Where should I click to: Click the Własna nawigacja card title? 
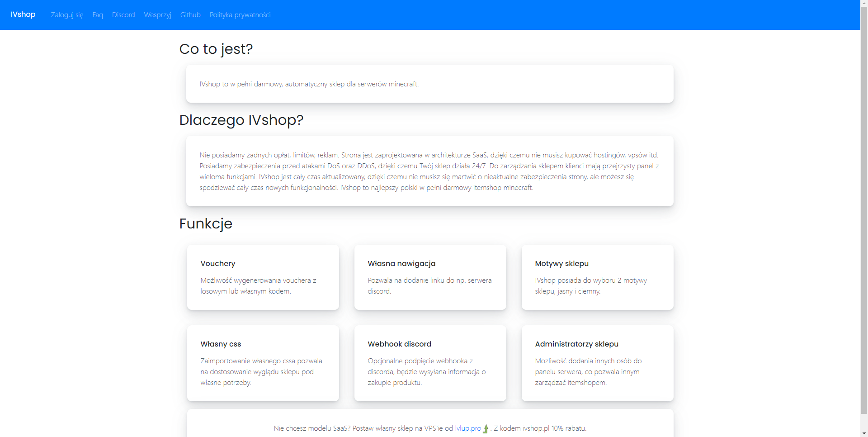pyautogui.click(x=401, y=263)
